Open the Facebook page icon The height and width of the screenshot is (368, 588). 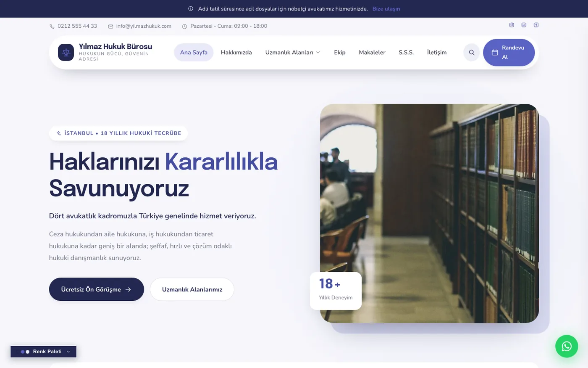click(x=536, y=25)
